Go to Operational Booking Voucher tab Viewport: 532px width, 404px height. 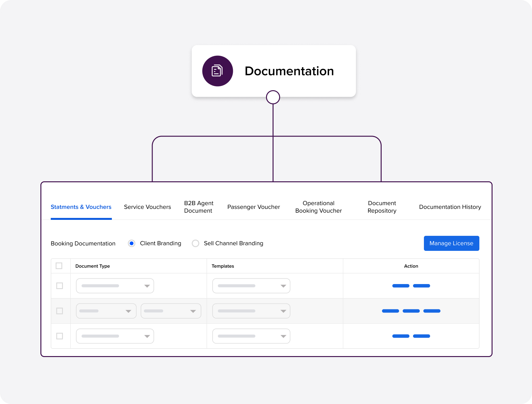(319, 207)
